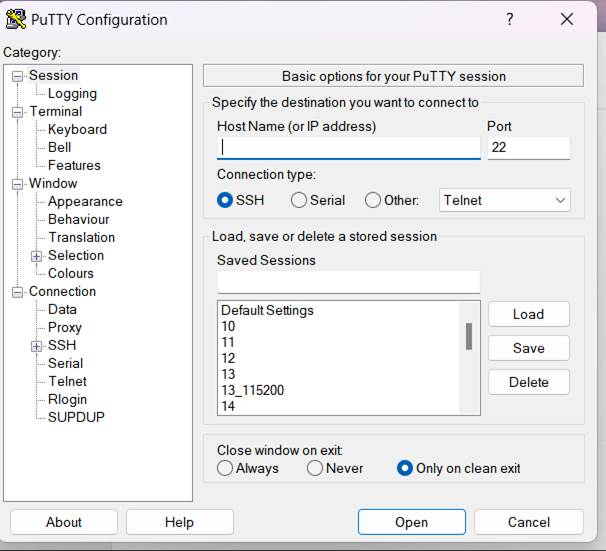Select the SSH connection type radio
The width and height of the screenshot is (606, 551).
(x=225, y=200)
